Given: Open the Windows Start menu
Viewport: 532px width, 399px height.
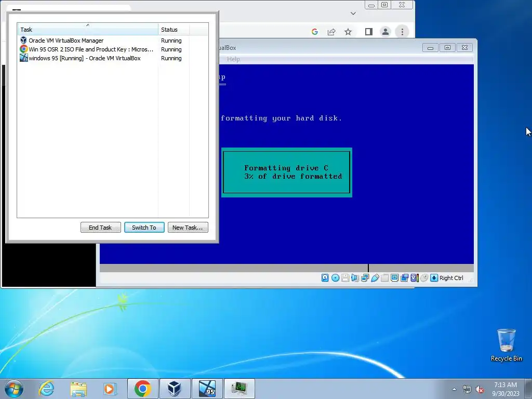Looking at the screenshot, I should click(14, 389).
